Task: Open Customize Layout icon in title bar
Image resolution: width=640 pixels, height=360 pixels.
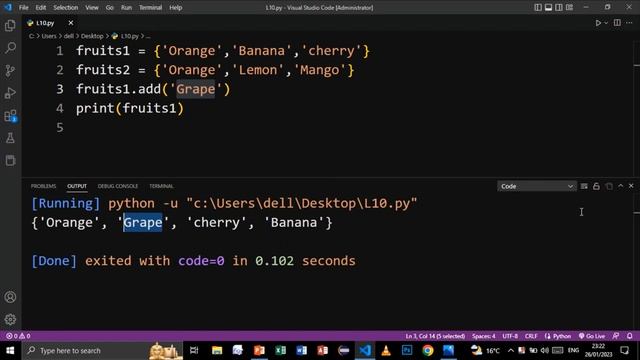Action: [x=569, y=7]
